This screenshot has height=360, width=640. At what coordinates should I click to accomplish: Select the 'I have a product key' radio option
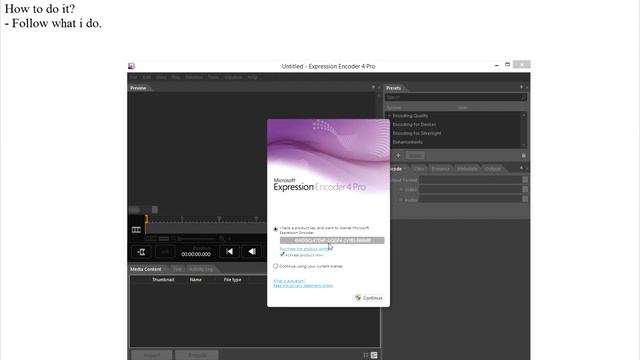click(x=276, y=229)
